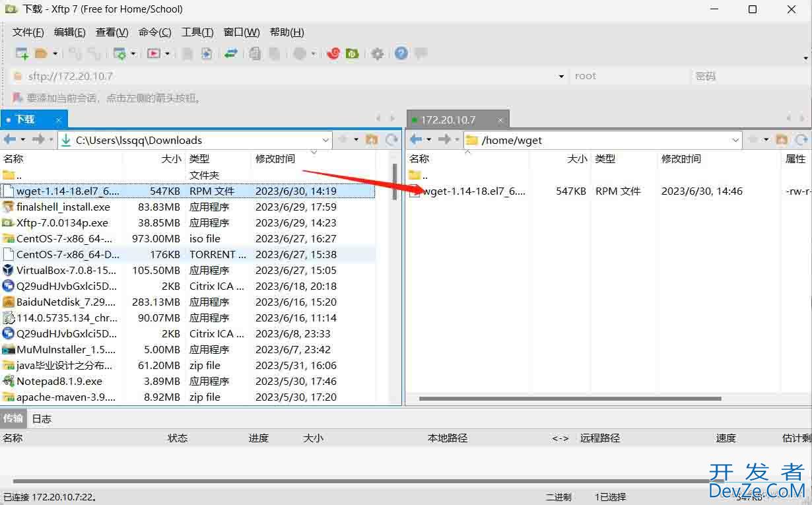Click the document stack toolbar icon

tap(255, 53)
